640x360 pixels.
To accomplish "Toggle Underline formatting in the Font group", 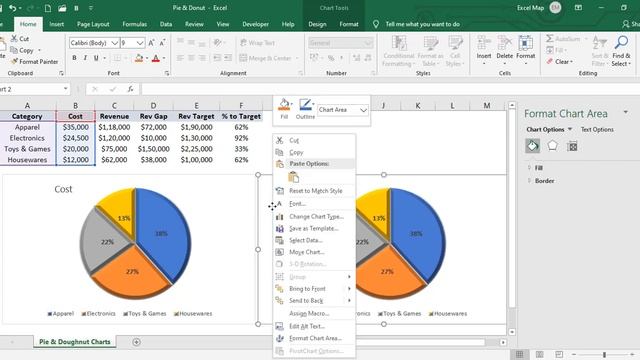I will [x=96, y=58].
